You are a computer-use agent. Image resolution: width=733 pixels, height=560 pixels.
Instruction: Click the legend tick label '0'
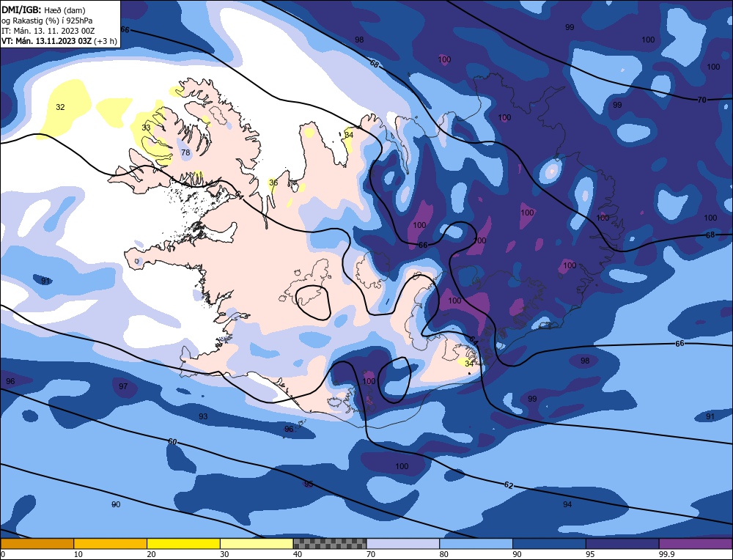[x=3, y=554]
